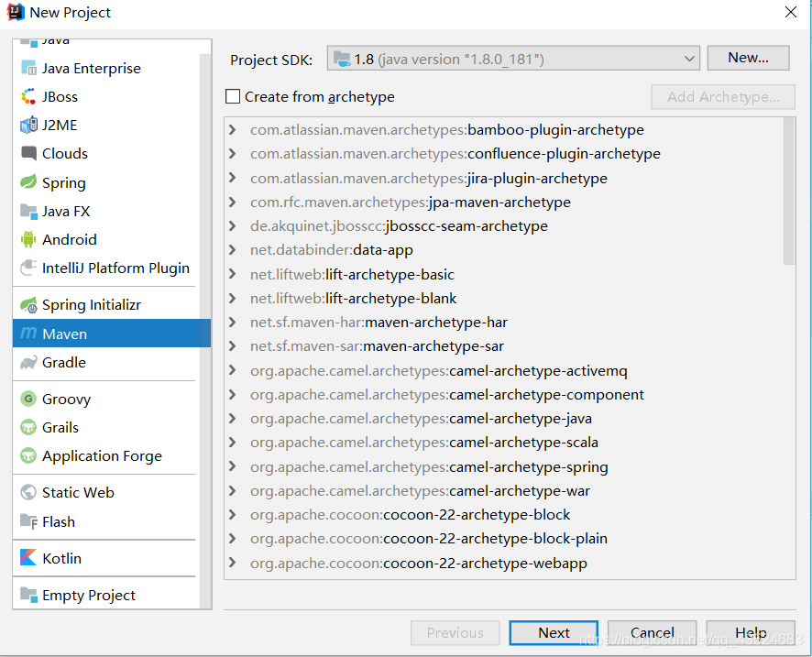812x657 pixels.
Task: Click the Kotlin K icon
Action: (x=28, y=558)
